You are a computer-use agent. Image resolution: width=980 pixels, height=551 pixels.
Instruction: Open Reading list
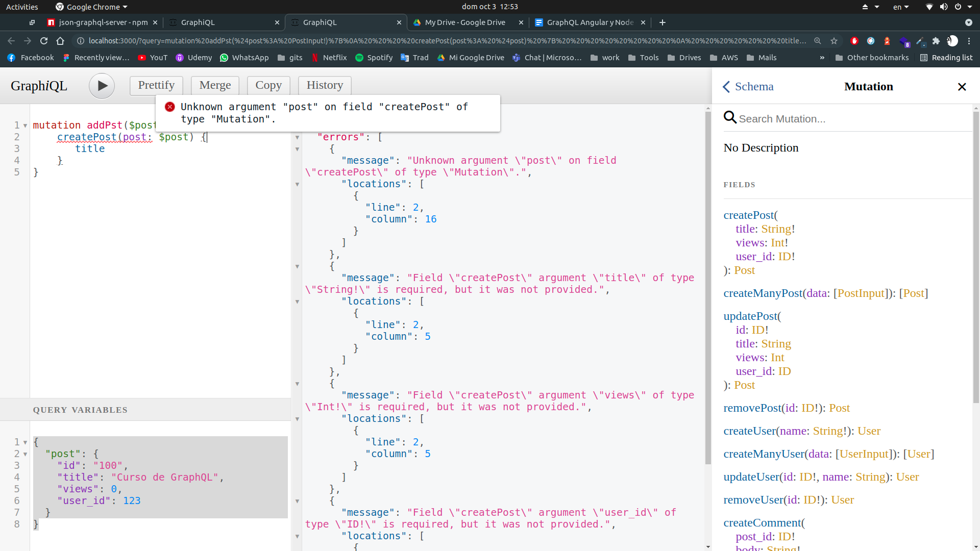(x=946, y=58)
